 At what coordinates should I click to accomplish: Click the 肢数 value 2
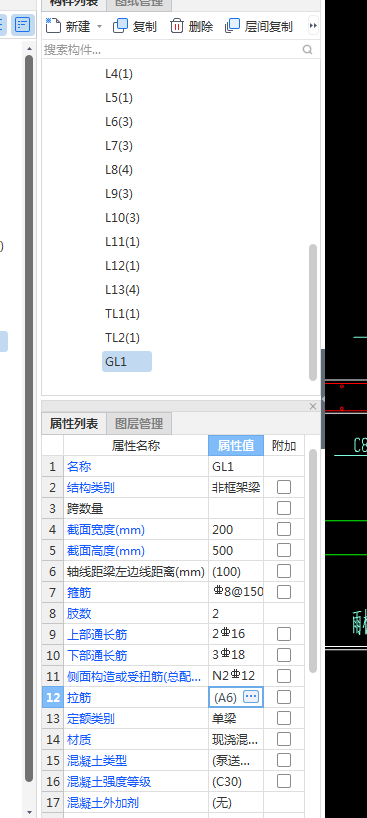point(236,614)
